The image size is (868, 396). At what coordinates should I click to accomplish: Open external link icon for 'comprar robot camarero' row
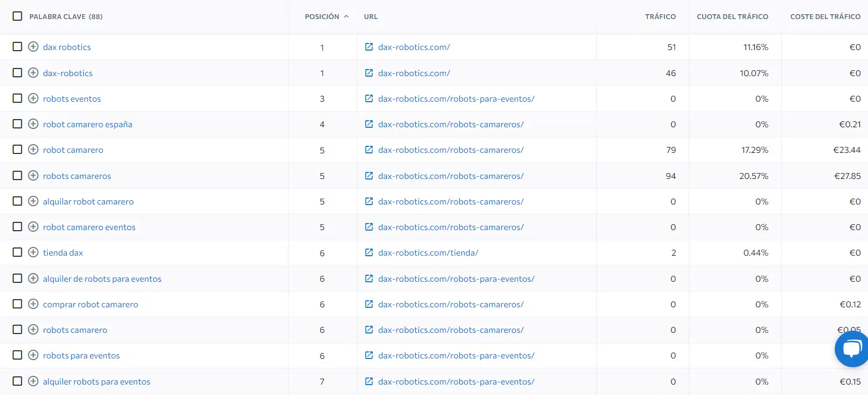(x=369, y=304)
